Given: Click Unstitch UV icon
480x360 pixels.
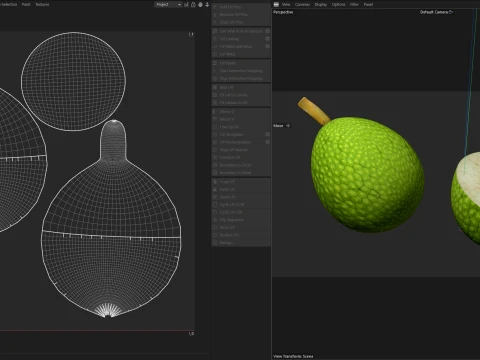Looking at the screenshot, I should [215, 157].
